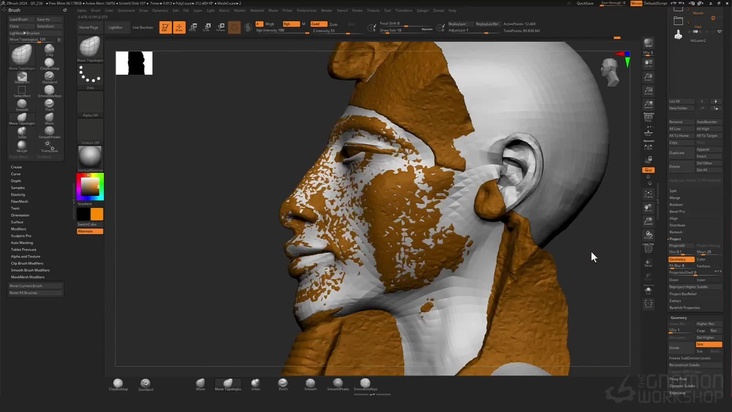Expand the Depth brush submenu
The height and width of the screenshot is (412, 732).
click(16, 181)
